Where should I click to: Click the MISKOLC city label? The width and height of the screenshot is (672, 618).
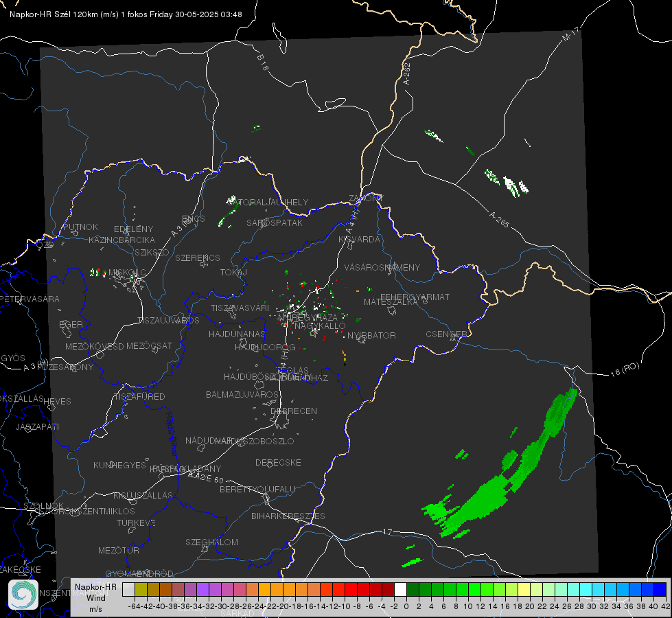click(127, 273)
